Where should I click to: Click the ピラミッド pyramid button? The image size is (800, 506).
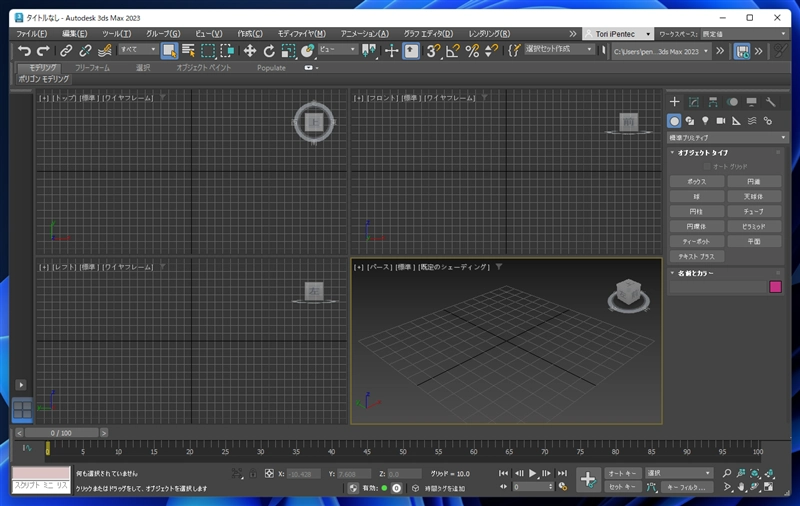coord(754,226)
